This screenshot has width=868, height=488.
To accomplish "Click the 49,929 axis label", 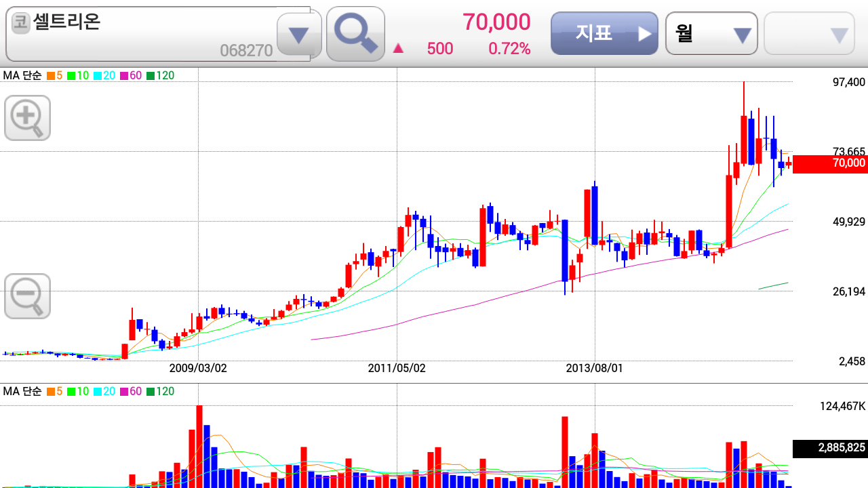I will click(849, 222).
